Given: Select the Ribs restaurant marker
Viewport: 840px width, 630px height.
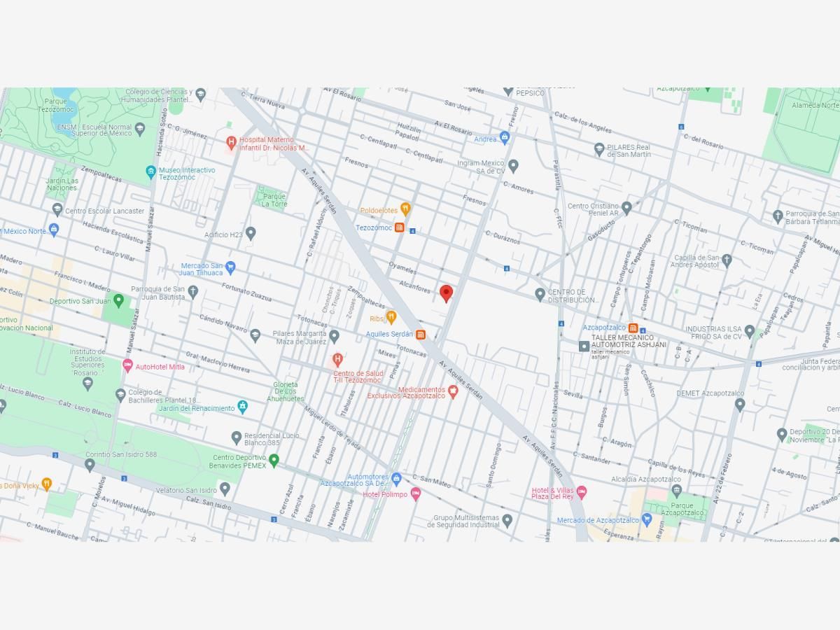Looking at the screenshot, I should 391,318.
